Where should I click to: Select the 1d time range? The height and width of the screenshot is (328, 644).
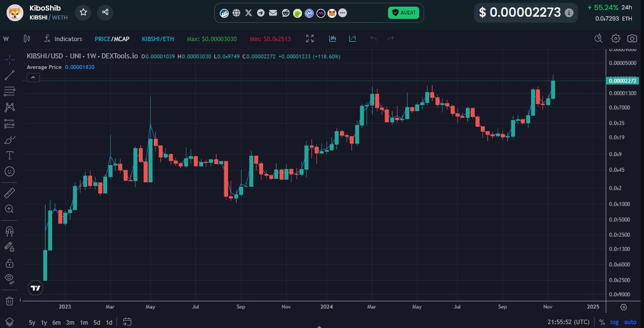(109, 322)
